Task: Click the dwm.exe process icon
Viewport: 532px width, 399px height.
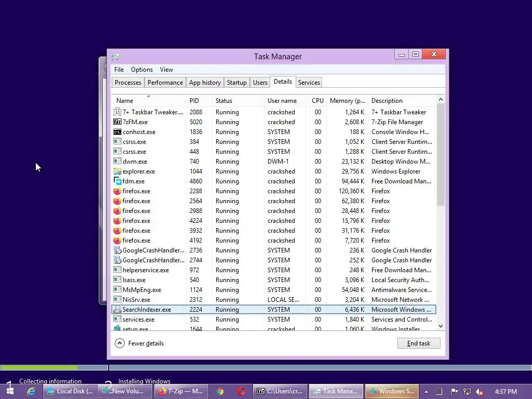Action: coord(117,162)
